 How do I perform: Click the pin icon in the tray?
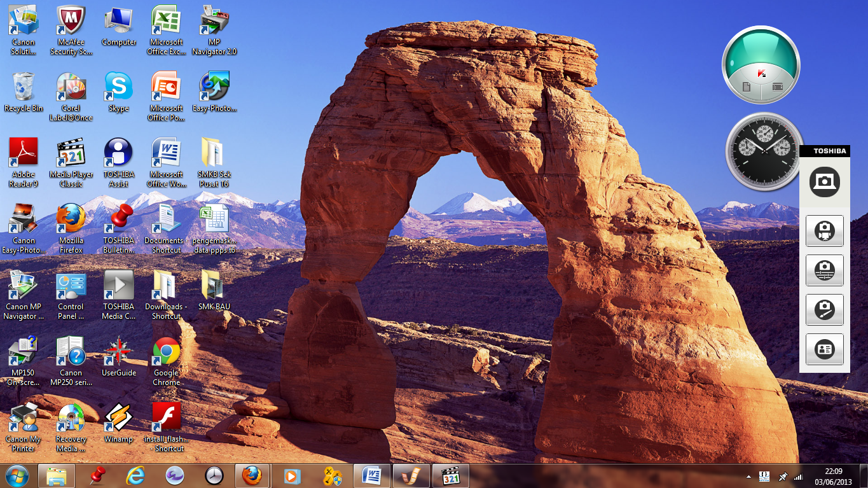(x=783, y=476)
